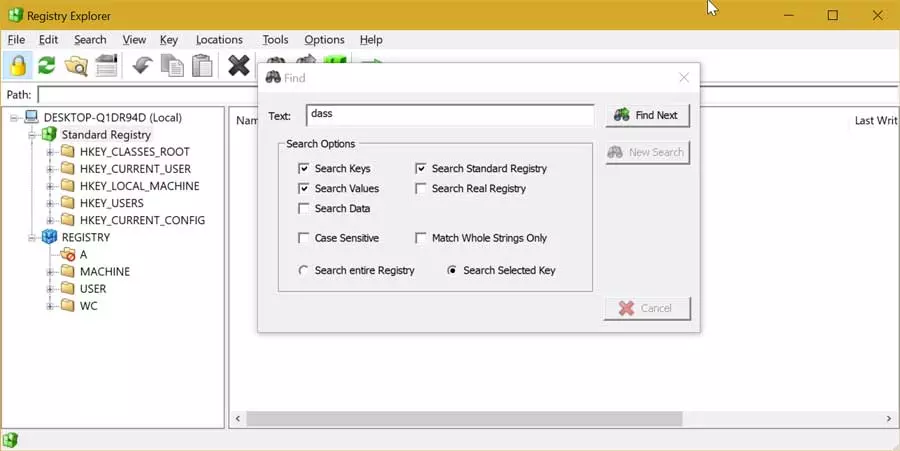Click the Standard Registry green cube icon

pyautogui.click(x=49, y=134)
